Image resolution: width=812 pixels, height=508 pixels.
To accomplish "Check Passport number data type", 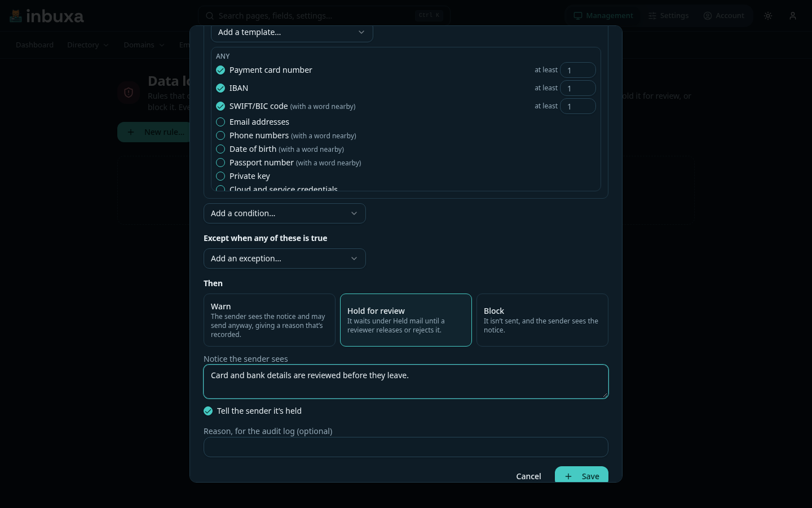I will [220, 163].
